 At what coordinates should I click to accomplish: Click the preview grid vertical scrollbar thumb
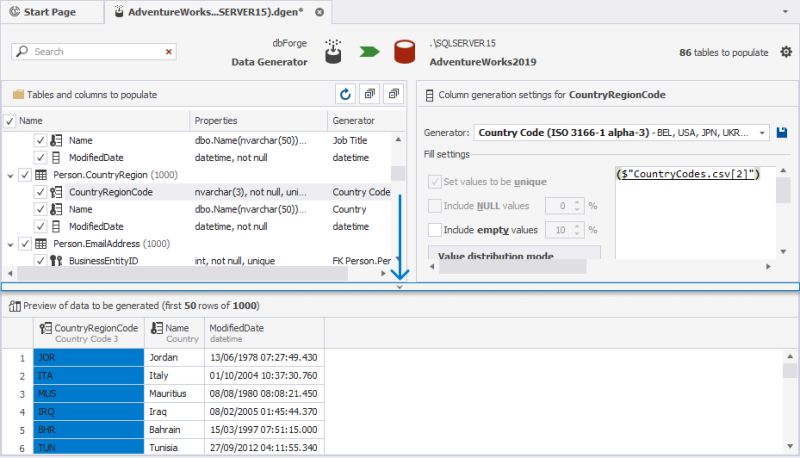pyautogui.click(x=790, y=370)
